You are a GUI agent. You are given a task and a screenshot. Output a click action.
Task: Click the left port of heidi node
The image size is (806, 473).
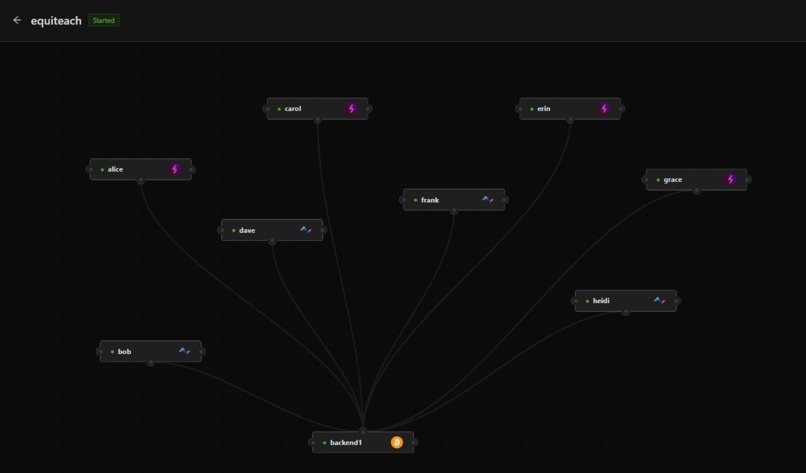[x=575, y=301]
